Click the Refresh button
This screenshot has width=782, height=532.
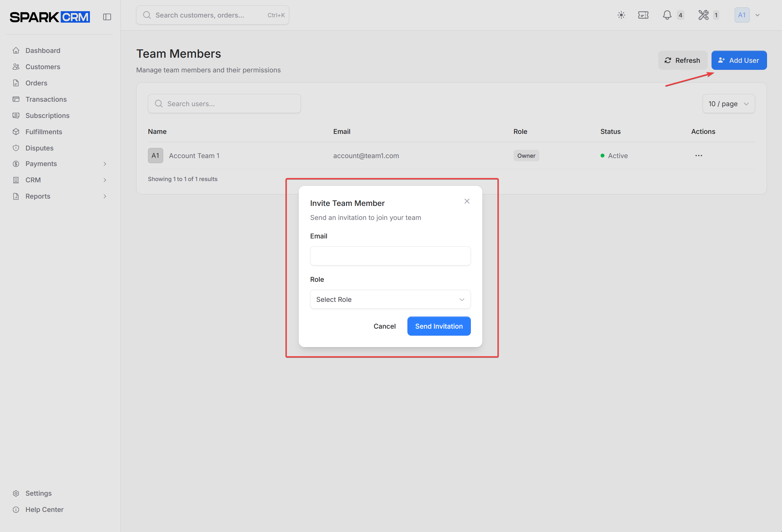coord(682,60)
